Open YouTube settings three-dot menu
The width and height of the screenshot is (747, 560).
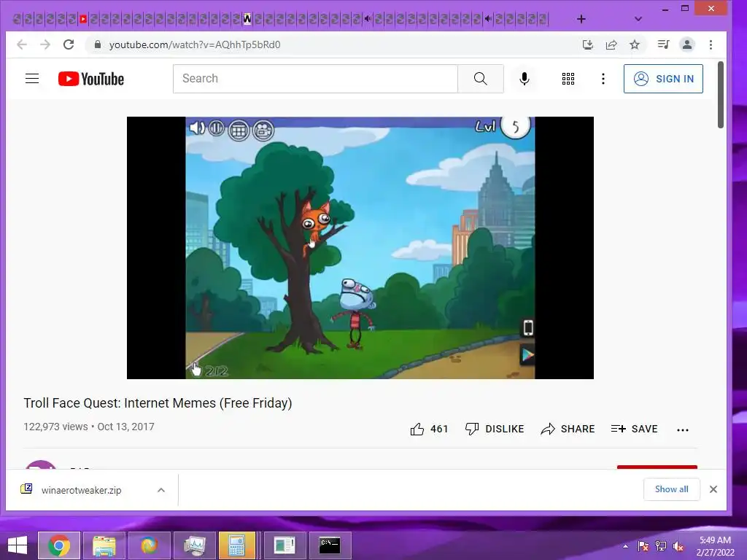point(603,79)
